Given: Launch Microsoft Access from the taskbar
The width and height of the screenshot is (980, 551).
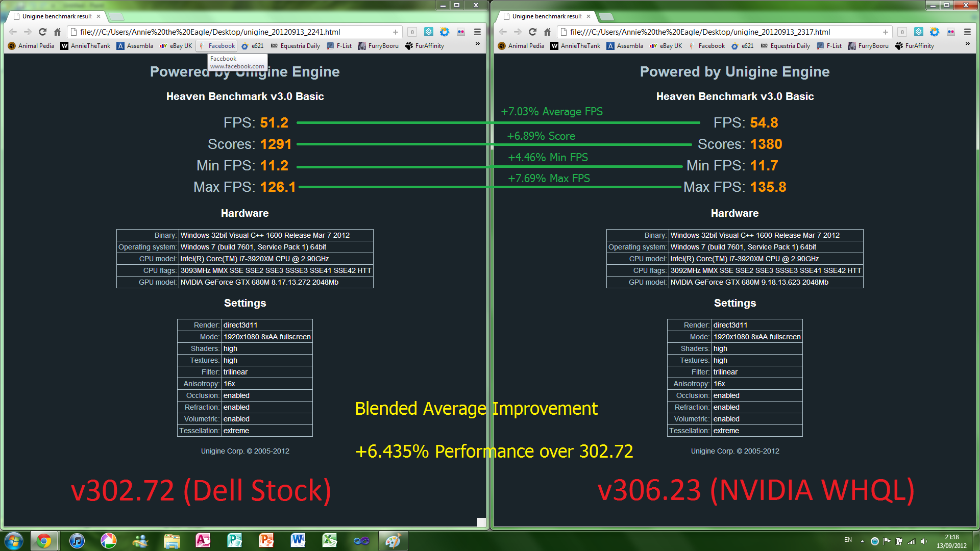Looking at the screenshot, I should point(203,541).
